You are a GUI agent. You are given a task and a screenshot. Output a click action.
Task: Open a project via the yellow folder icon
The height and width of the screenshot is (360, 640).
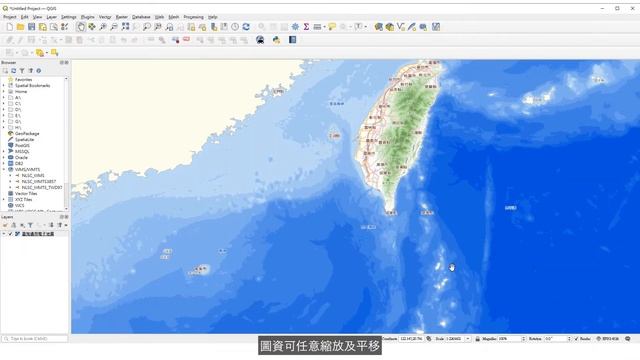tap(20, 27)
